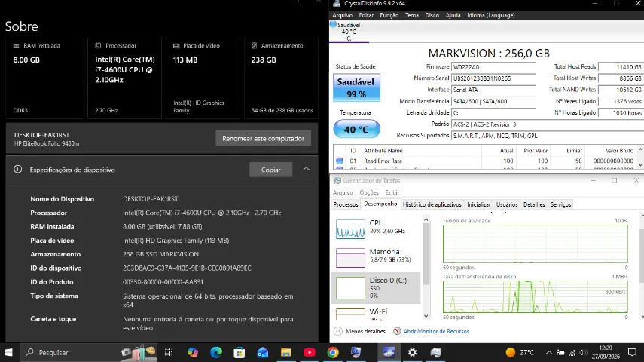Switch to Histórico de aplicativos tab

tap(432, 204)
